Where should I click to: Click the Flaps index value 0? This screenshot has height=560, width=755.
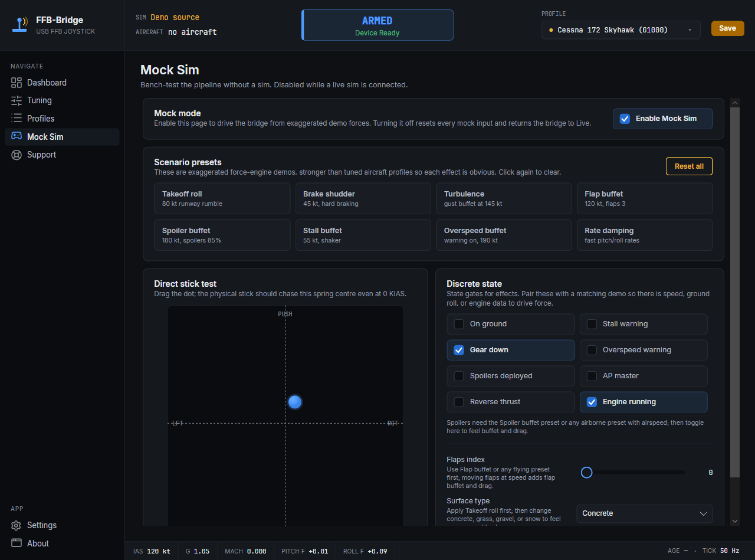click(x=710, y=473)
